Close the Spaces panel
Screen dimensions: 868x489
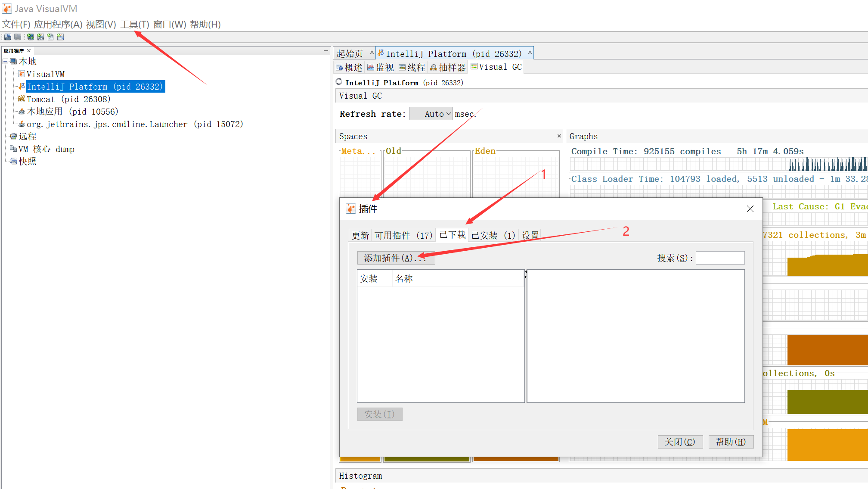tap(559, 136)
